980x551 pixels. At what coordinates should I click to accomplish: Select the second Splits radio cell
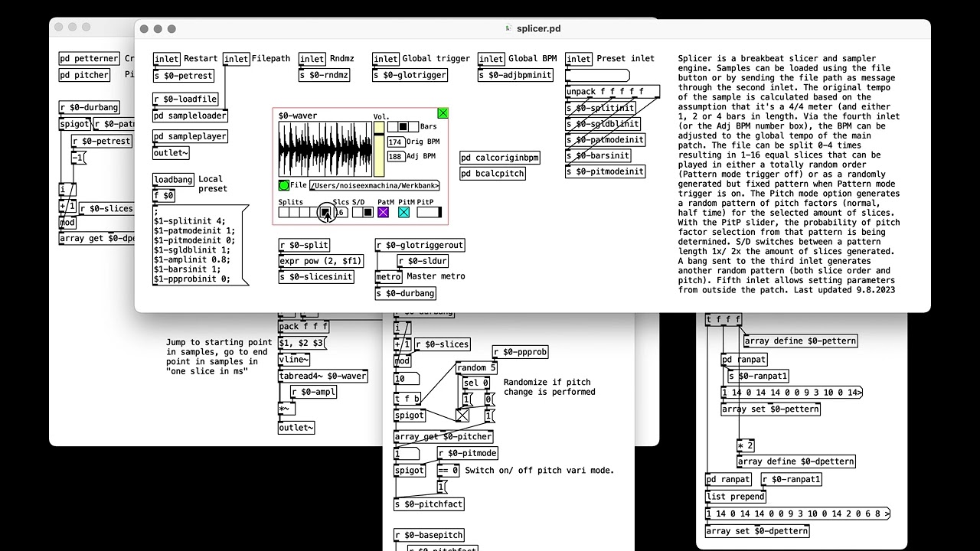click(294, 212)
